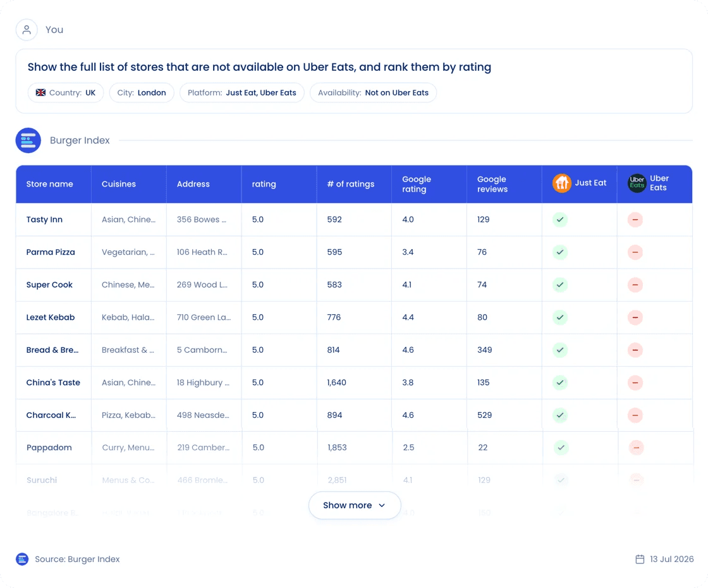The width and height of the screenshot is (708, 588).
Task: Click the query prompt text about Uber Eats
Action: (x=259, y=67)
